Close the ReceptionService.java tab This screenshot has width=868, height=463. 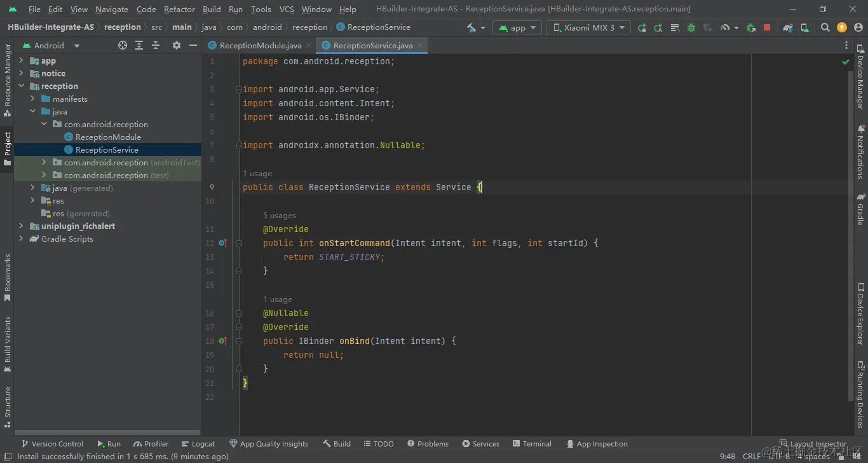click(420, 45)
